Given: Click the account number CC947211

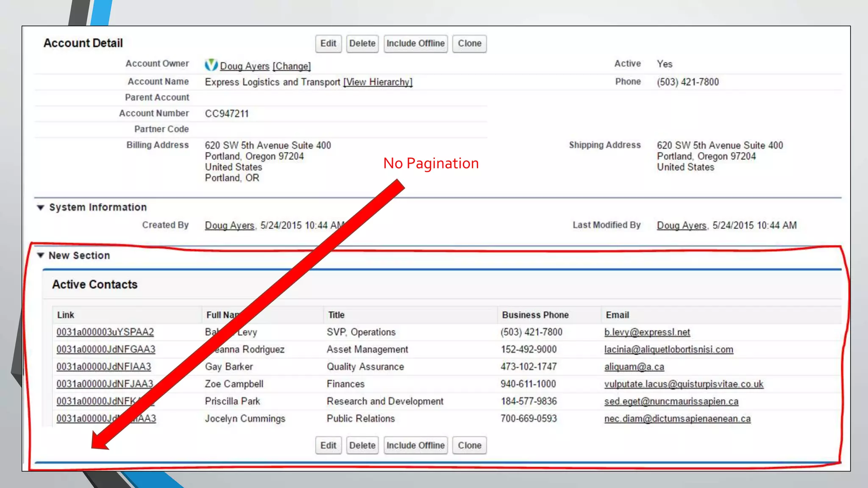Looking at the screenshot, I should [x=227, y=114].
